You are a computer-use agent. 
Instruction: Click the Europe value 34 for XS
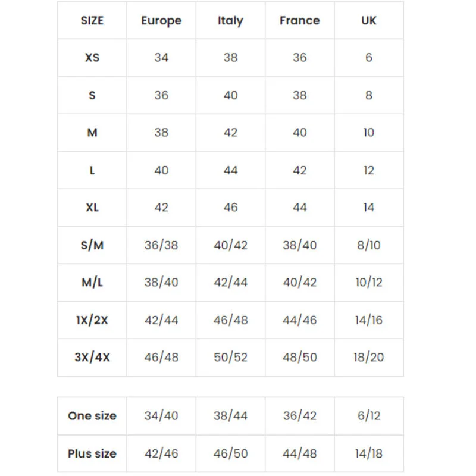161,58
